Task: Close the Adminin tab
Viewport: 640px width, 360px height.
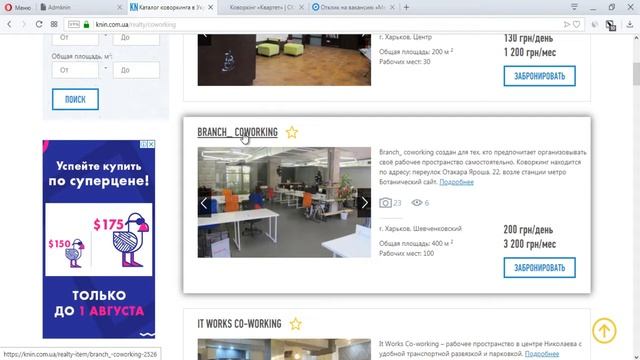Action: [x=119, y=7]
